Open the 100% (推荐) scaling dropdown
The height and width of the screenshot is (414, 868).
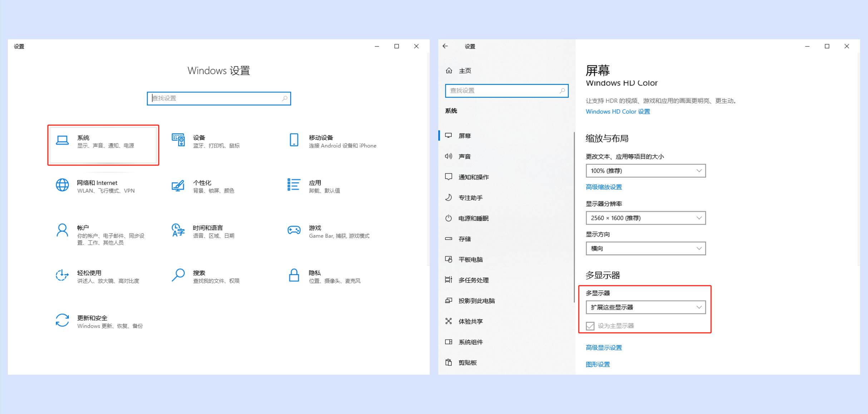tap(646, 171)
